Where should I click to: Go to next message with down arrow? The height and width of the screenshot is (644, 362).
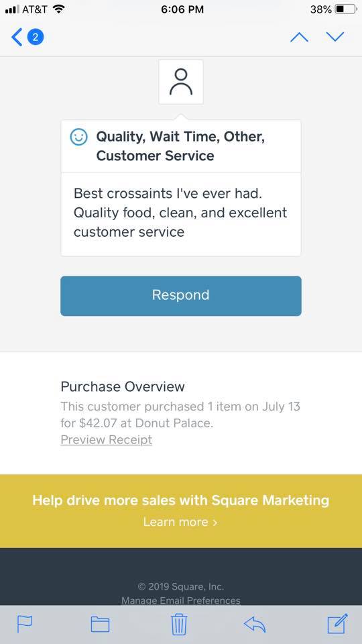point(335,37)
